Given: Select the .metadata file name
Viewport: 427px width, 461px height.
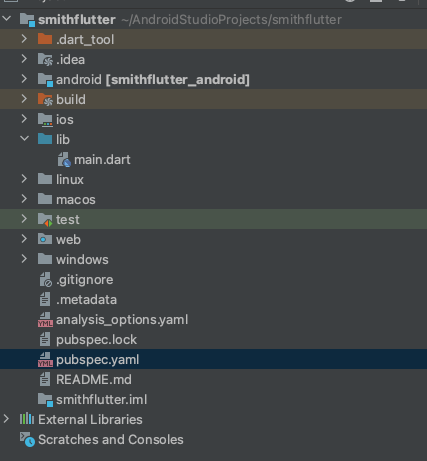Looking at the screenshot, I should (86, 299).
